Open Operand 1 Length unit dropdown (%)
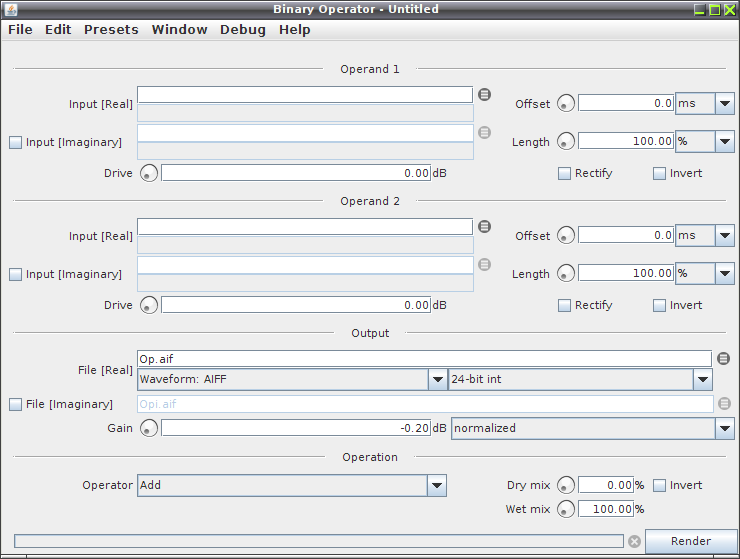Viewport: 740px width, 559px height. point(705,141)
